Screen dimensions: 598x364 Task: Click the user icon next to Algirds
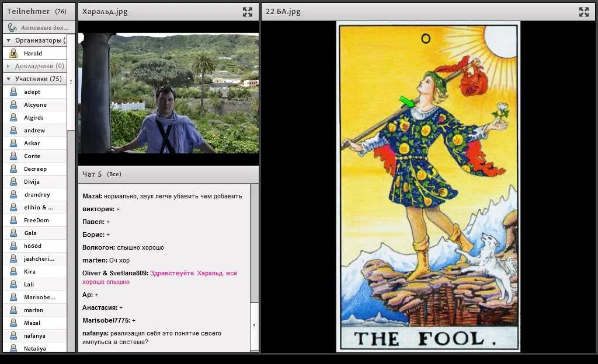(x=13, y=117)
